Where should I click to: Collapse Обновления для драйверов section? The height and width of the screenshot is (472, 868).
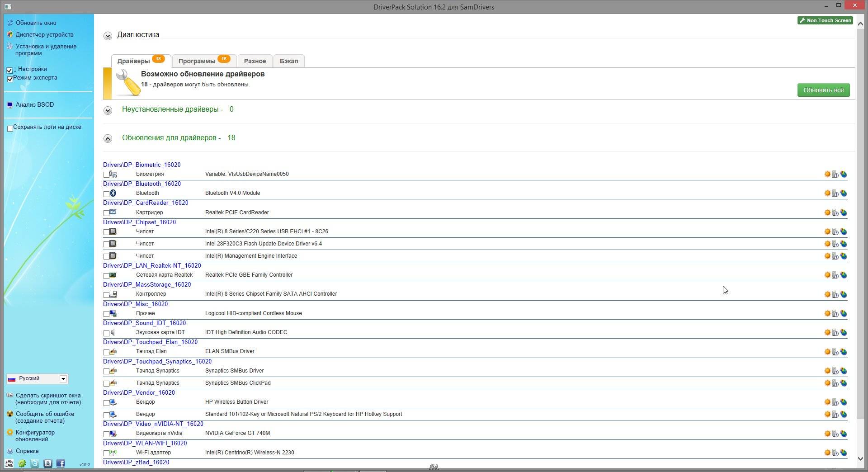click(x=108, y=139)
